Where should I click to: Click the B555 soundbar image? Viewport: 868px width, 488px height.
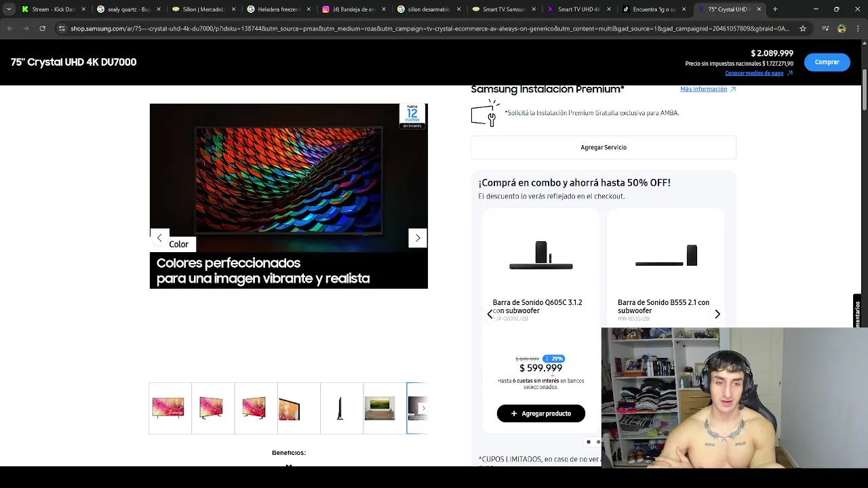pyautogui.click(x=666, y=256)
